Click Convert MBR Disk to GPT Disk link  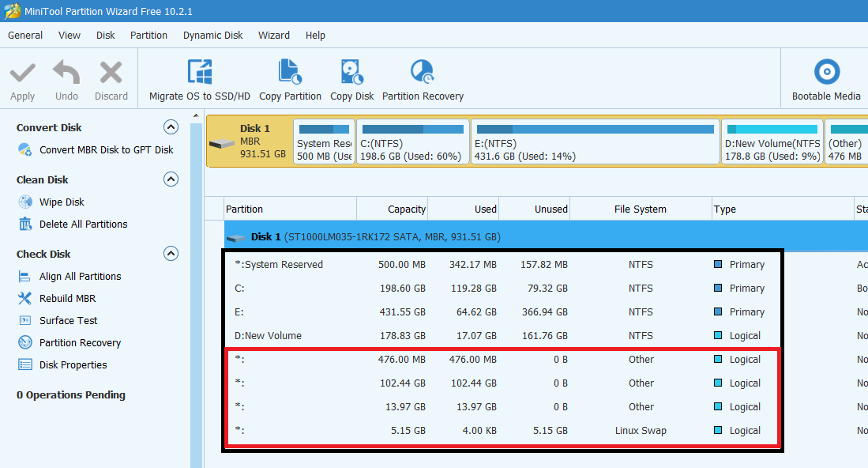pyautogui.click(x=107, y=149)
